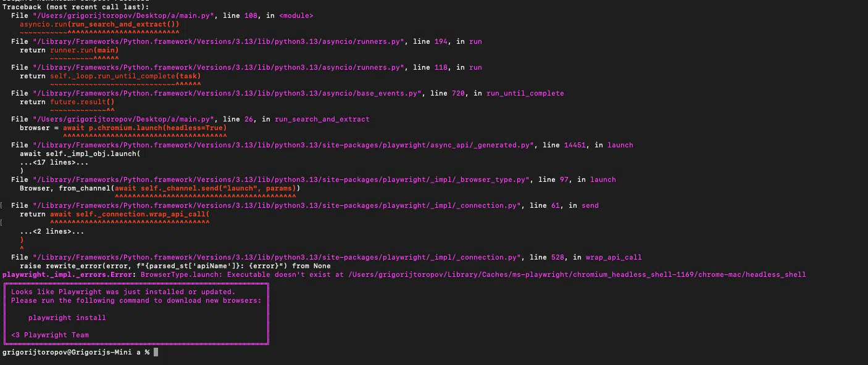Image resolution: width=868 pixels, height=365 pixels.
Task: Click the 'grigorijtoropov@Grigorijs-Mini a %' prompt
Action: coord(76,352)
